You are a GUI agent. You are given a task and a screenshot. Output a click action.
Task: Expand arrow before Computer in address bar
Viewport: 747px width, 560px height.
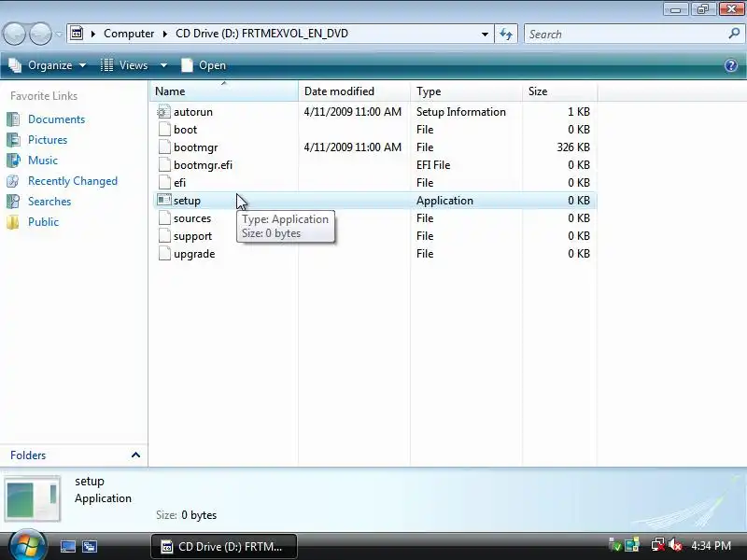pos(93,34)
